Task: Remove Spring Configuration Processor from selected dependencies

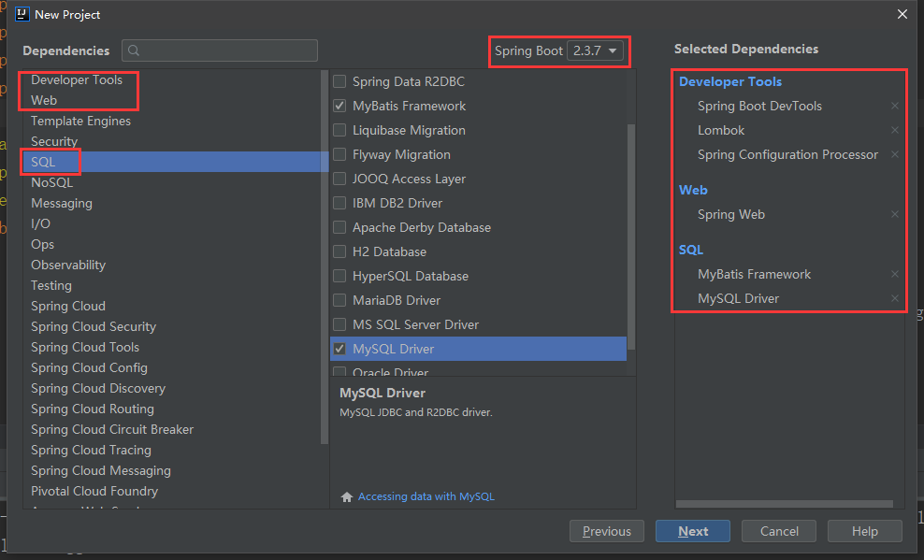Action: click(894, 155)
